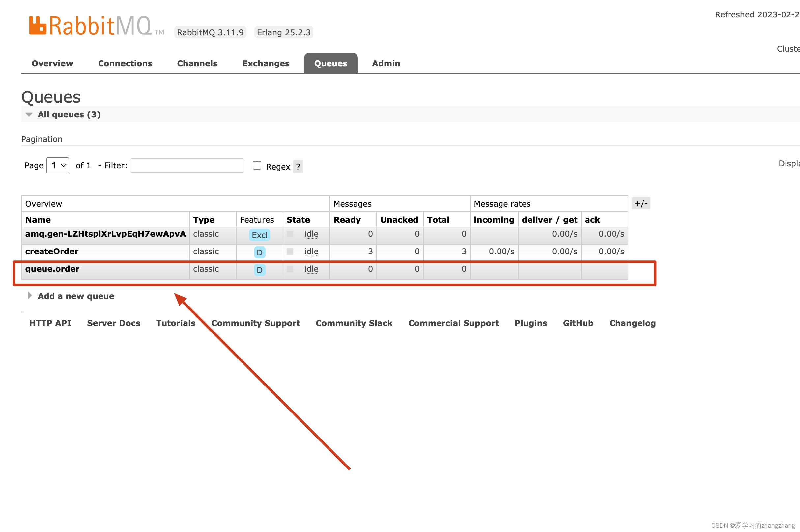Click the HTTP API footer link

pos(50,322)
